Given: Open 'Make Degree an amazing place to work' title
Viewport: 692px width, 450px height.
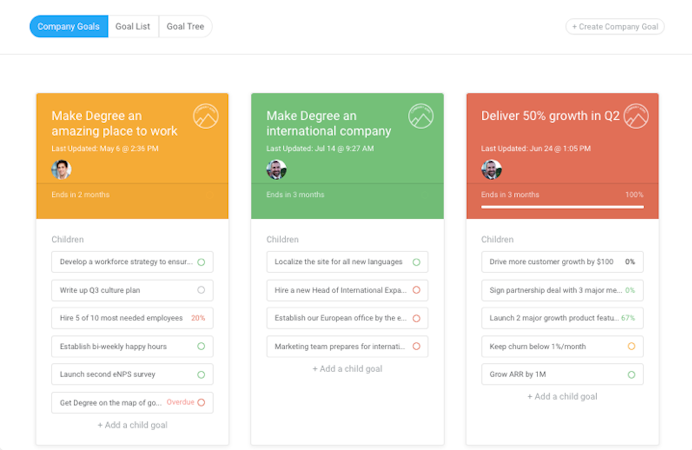Looking at the screenshot, I should [114, 123].
